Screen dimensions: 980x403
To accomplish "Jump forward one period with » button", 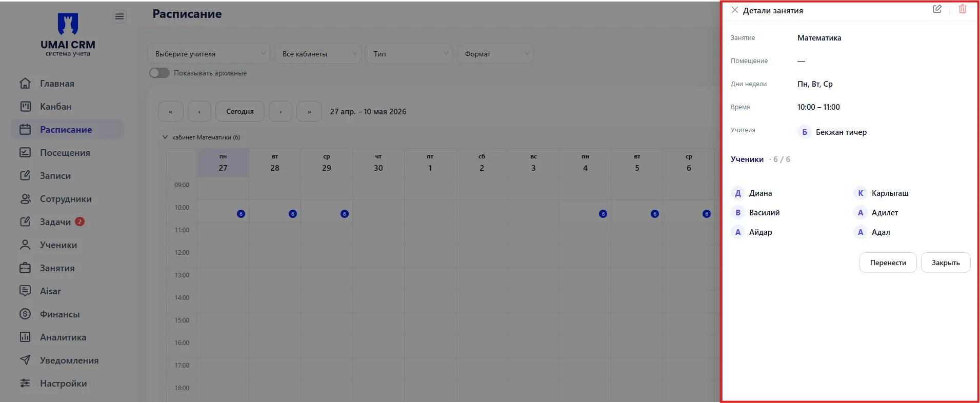I will click(x=309, y=111).
